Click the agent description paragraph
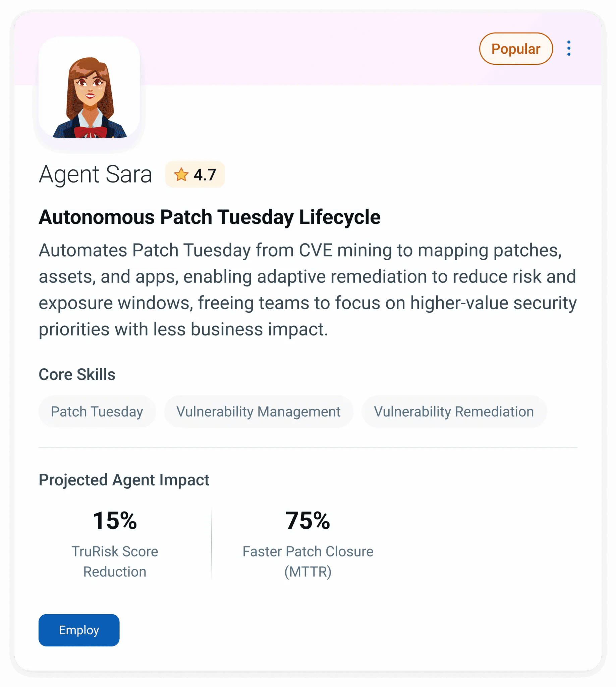Image resolution: width=616 pixels, height=687 pixels. point(307,289)
